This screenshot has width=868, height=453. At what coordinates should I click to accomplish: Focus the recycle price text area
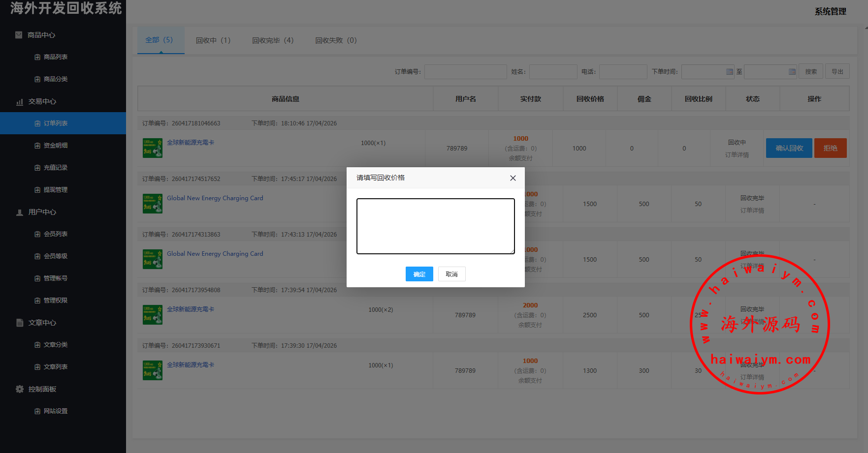pos(435,226)
